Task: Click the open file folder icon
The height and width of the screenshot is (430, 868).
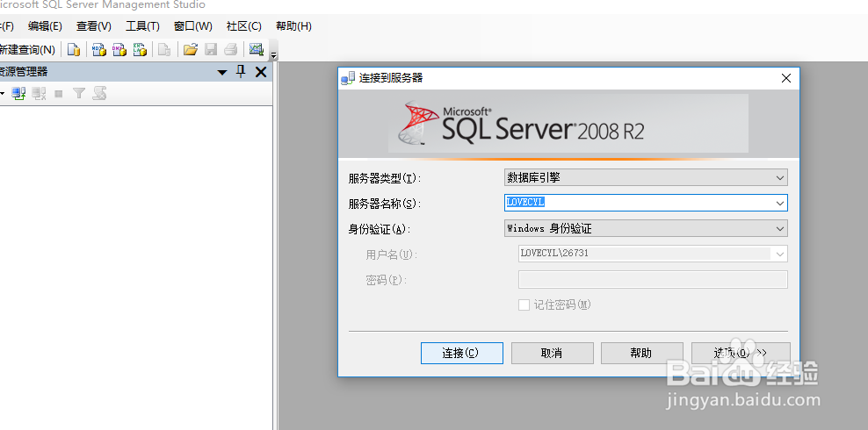Action: pos(191,50)
